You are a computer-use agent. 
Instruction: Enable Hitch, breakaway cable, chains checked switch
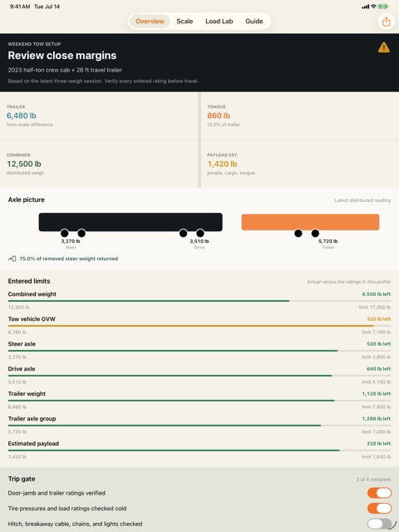coord(379,524)
